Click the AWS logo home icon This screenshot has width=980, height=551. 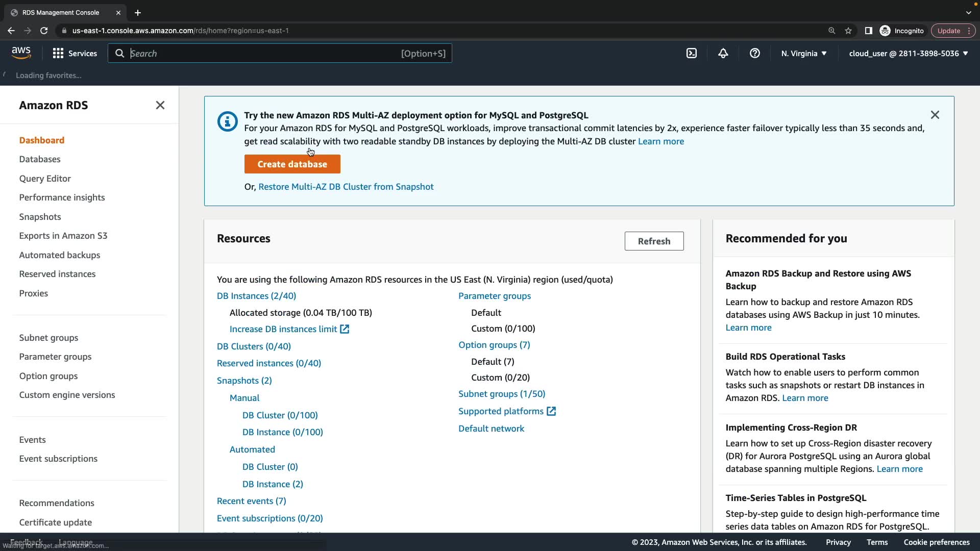(21, 53)
